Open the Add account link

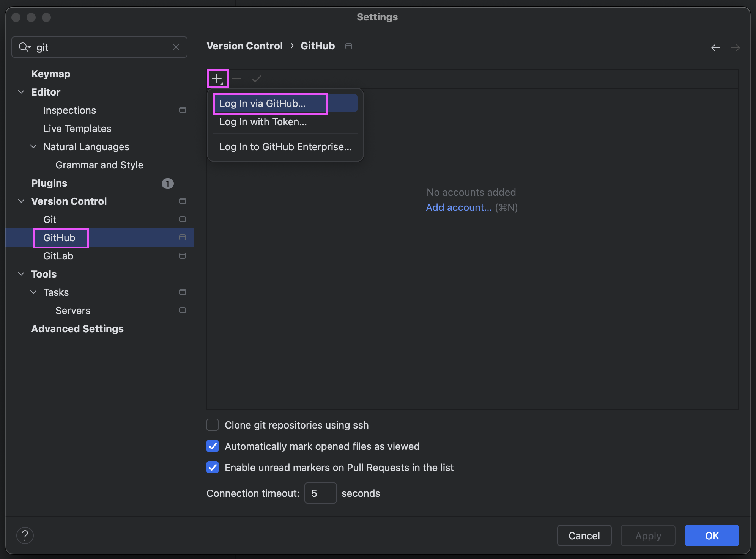459,207
